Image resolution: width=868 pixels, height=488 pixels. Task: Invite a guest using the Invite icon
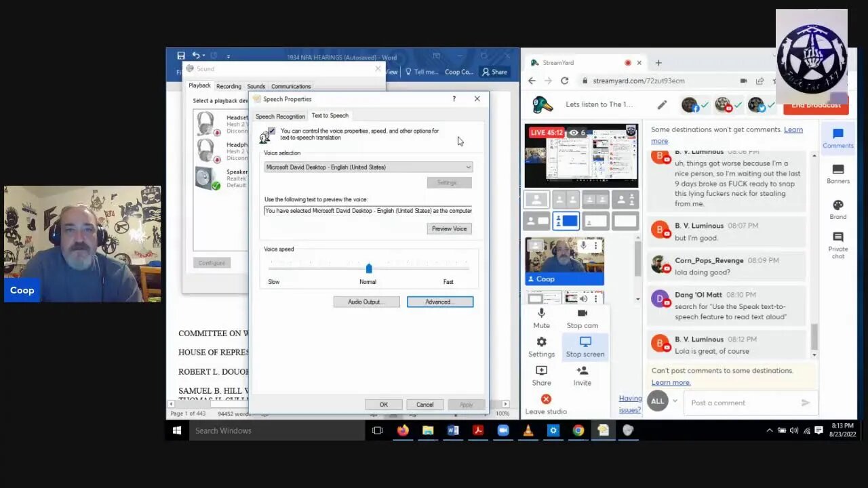point(582,375)
